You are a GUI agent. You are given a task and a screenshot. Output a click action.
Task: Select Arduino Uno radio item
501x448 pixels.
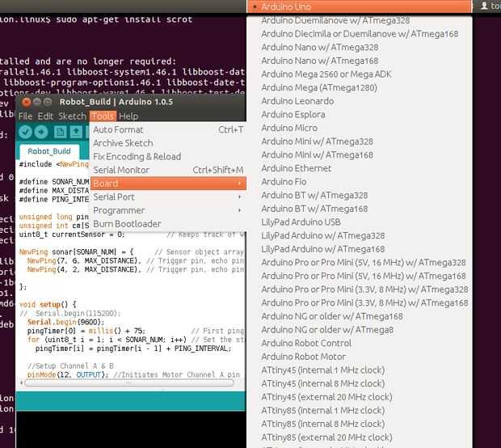point(359,6)
